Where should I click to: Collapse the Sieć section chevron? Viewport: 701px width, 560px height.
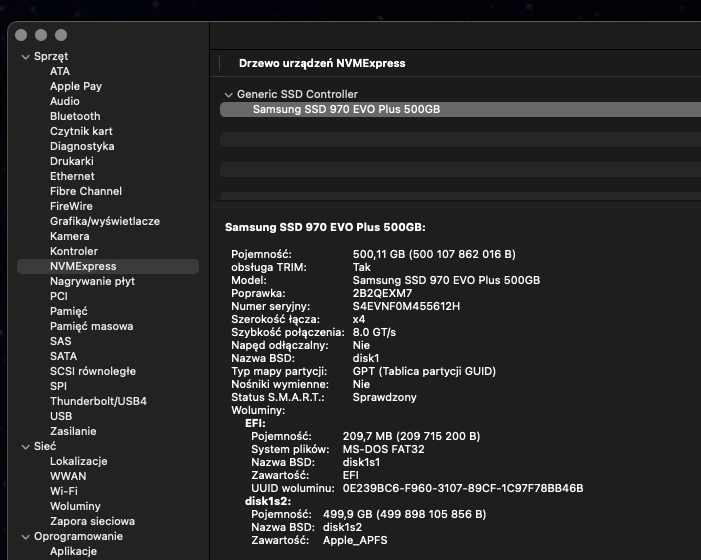coord(25,447)
